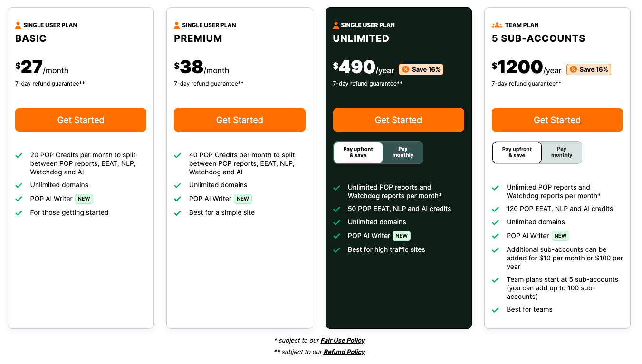Click the Save 16% badge on the Team plan
642x364 pixels.
589,69
